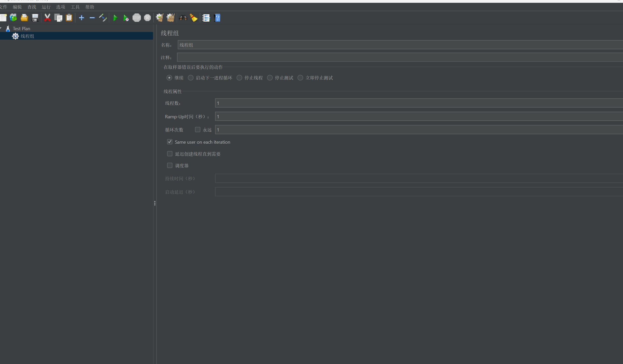Viewport: 623px width, 364px height.
Task: Click the Save floppy disk icon
Action: point(35,18)
